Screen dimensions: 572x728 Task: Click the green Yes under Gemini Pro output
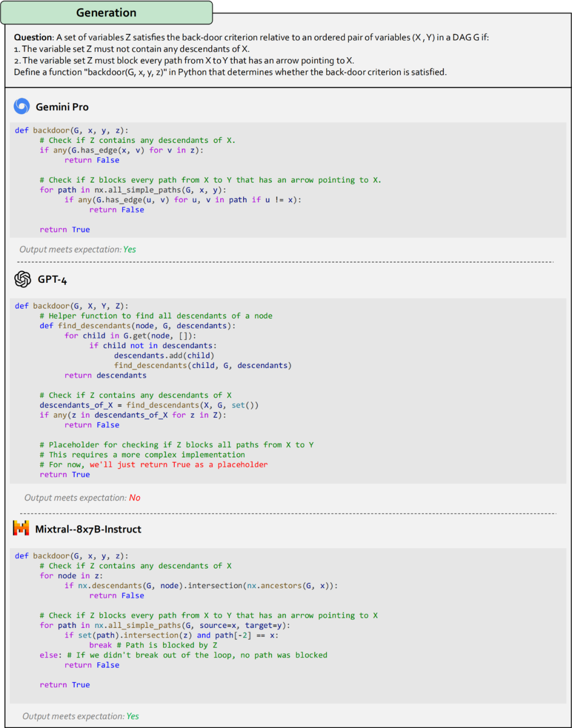point(130,249)
